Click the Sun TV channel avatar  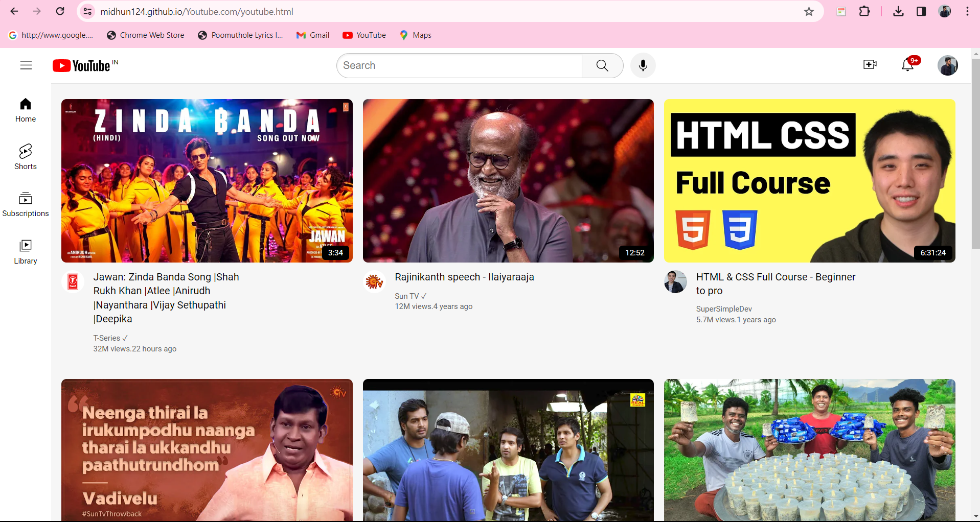[x=374, y=281]
